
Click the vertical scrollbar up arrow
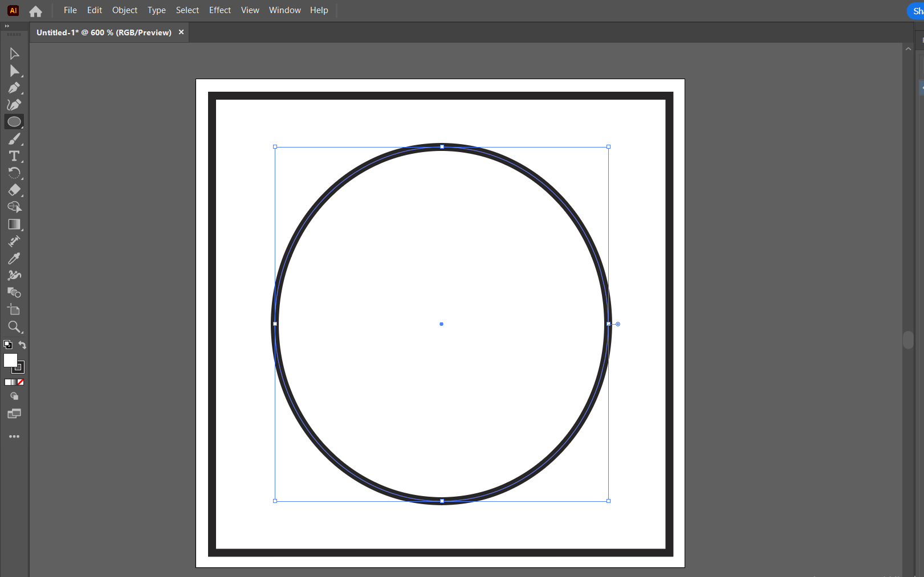(908, 49)
